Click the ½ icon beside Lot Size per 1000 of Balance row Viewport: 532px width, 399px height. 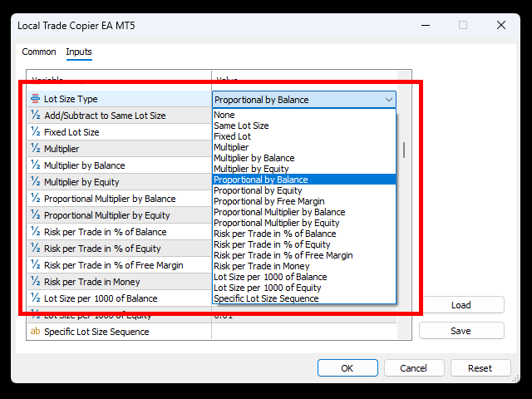(35, 298)
